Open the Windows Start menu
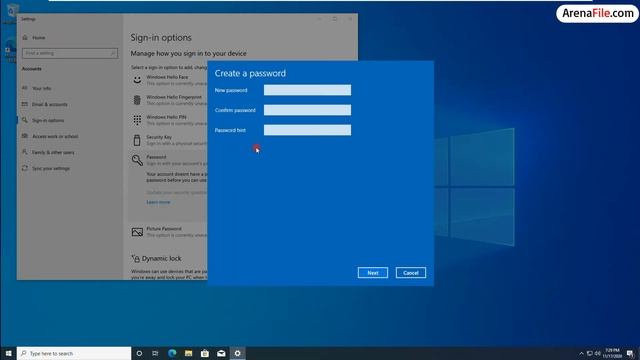640x360 pixels. [x=8, y=353]
